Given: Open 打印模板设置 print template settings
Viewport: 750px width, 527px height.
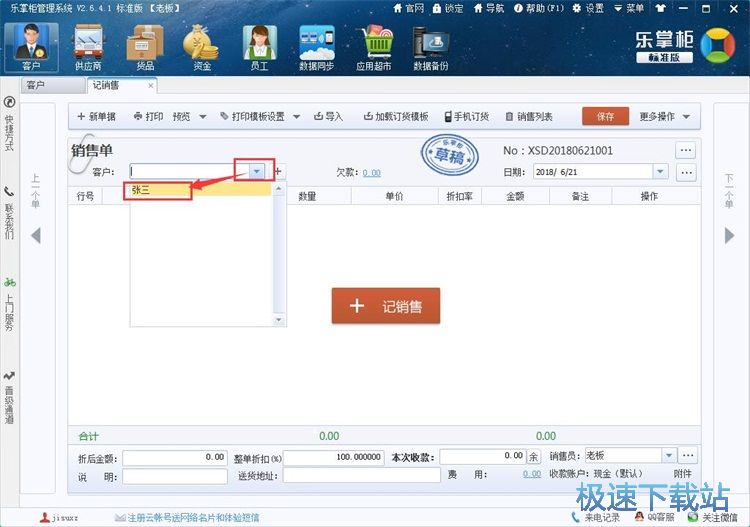Looking at the screenshot, I should pyautogui.click(x=253, y=116).
